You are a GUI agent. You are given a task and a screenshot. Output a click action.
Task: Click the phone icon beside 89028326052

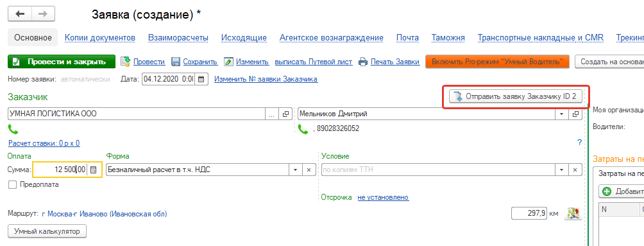tap(303, 130)
